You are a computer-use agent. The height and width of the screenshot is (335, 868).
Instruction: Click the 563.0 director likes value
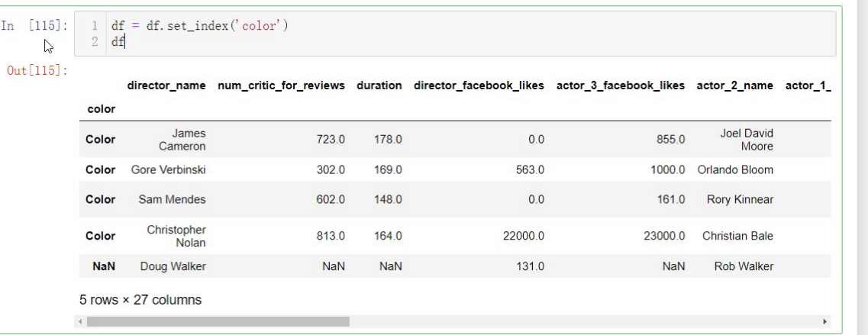pyautogui.click(x=530, y=170)
